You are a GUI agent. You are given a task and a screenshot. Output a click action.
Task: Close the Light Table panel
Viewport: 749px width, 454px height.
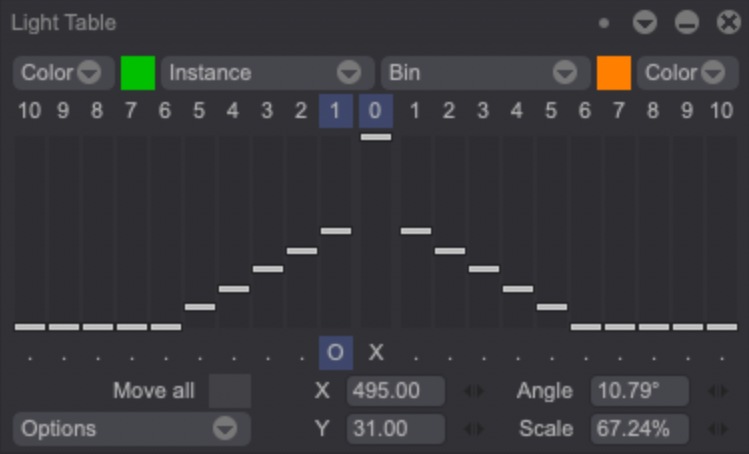728,22
